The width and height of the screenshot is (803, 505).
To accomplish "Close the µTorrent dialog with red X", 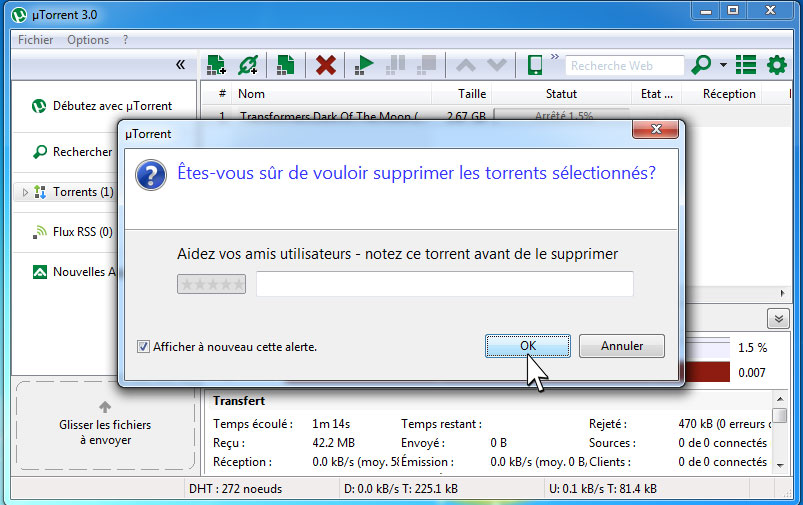I will coord(656,129).
